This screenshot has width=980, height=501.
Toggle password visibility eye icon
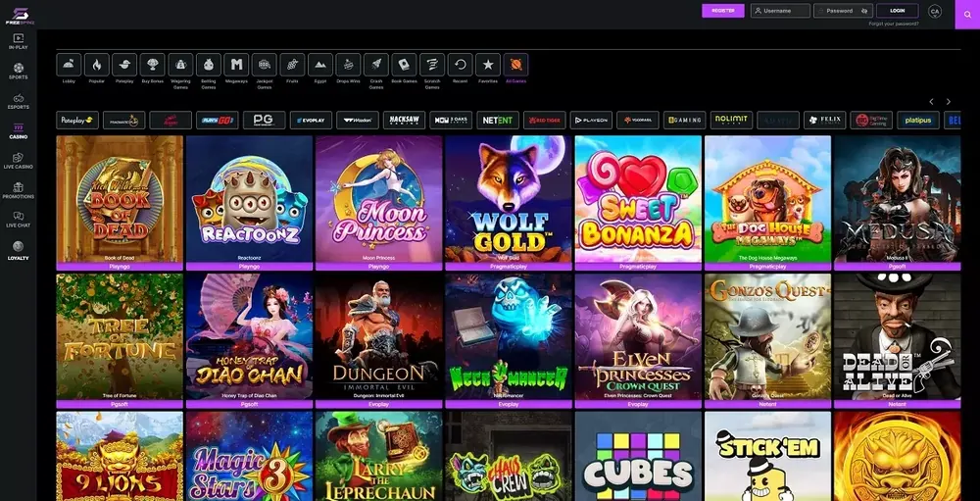tap(864, 11)
